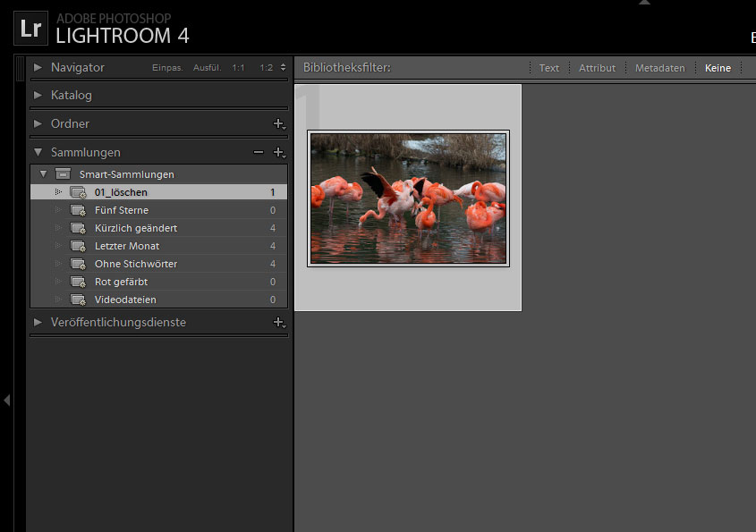Click the Smart-Sammlungen collection set icon
756x532 pixels.
point(63,174)
